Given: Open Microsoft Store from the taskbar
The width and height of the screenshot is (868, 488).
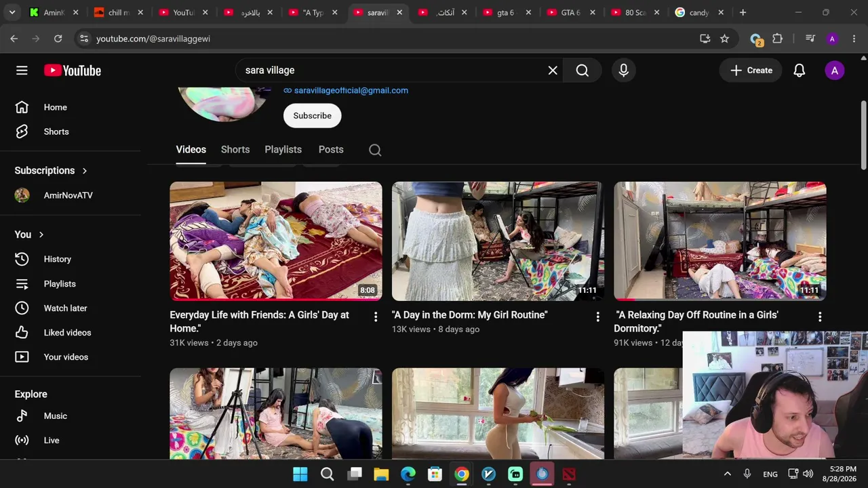Looking at the screenshot, I should coord(435,474).
